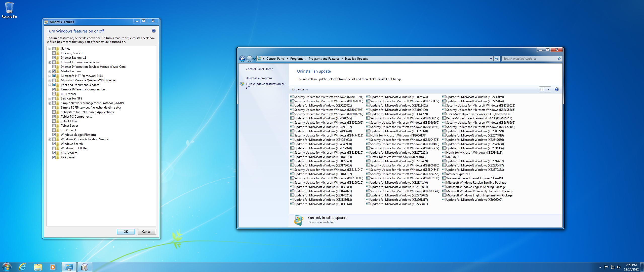Uncheck the Internet Explorer 11 feature

click(54, 58)
